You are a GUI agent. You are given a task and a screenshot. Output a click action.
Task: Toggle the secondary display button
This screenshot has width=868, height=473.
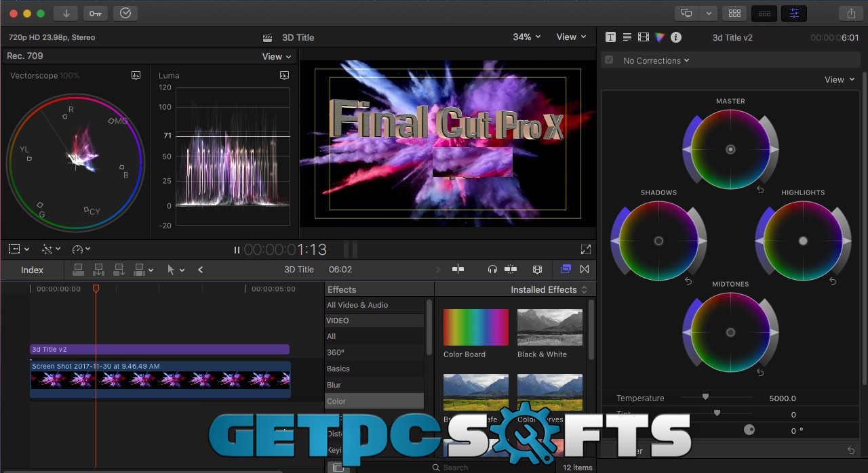(687, 13)
